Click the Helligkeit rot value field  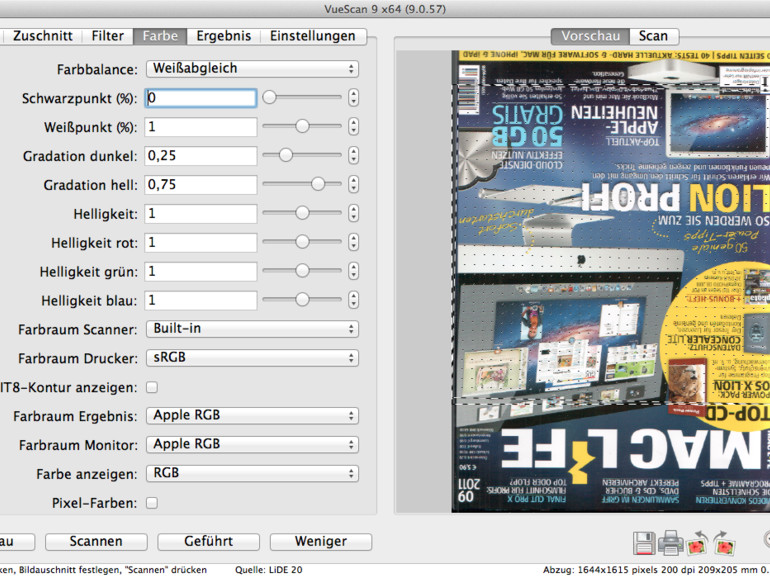tap(201, 243)
